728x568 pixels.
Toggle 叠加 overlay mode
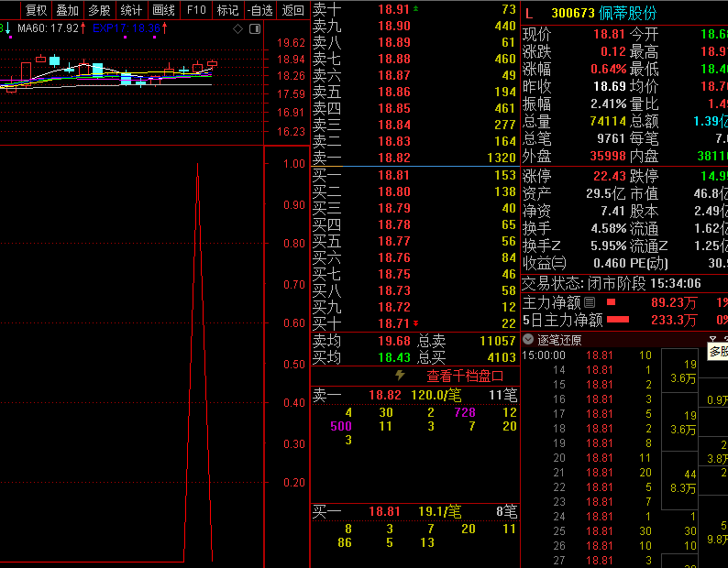(67, 10)
